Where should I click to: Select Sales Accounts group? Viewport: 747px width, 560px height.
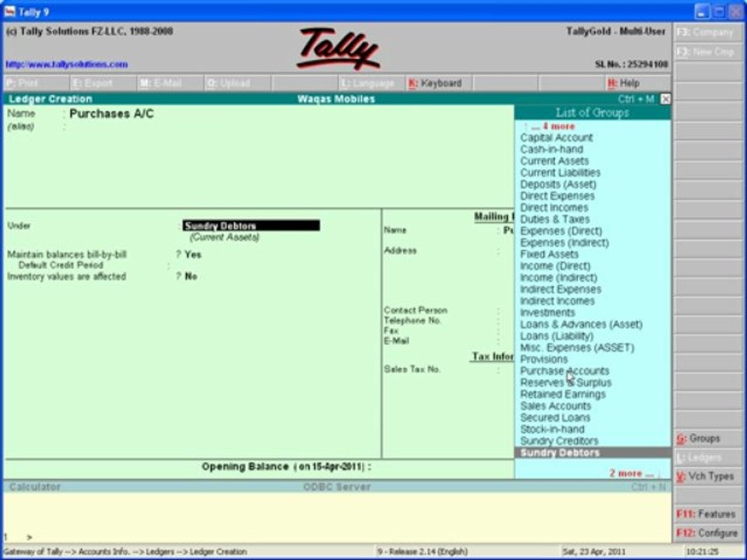coord(556,406)
